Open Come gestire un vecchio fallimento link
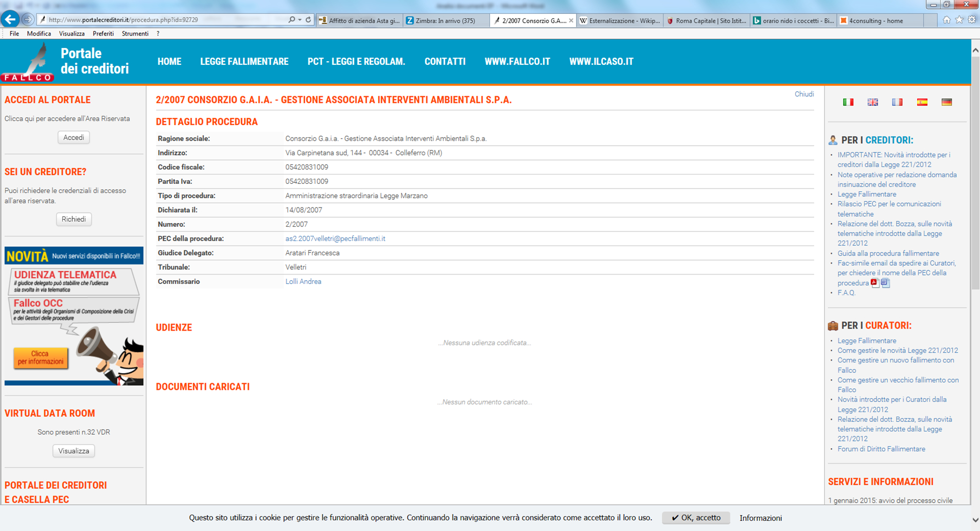 coord(898,385)
